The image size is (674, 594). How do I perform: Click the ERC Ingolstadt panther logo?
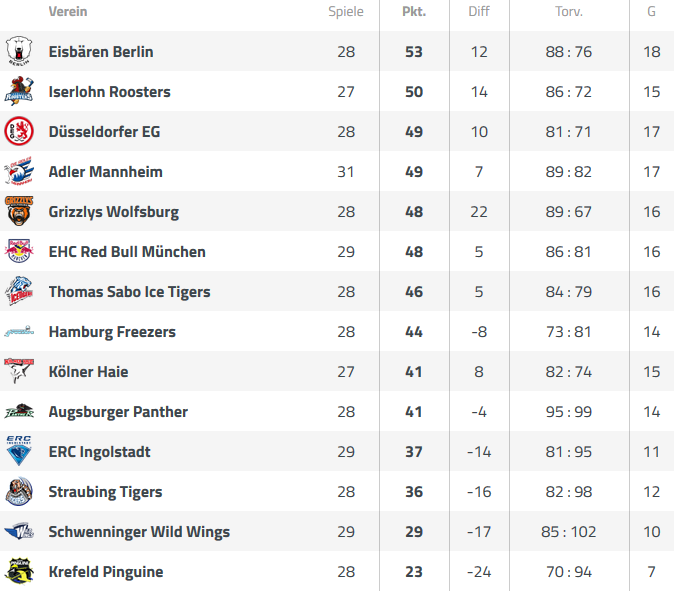(19, 451)
